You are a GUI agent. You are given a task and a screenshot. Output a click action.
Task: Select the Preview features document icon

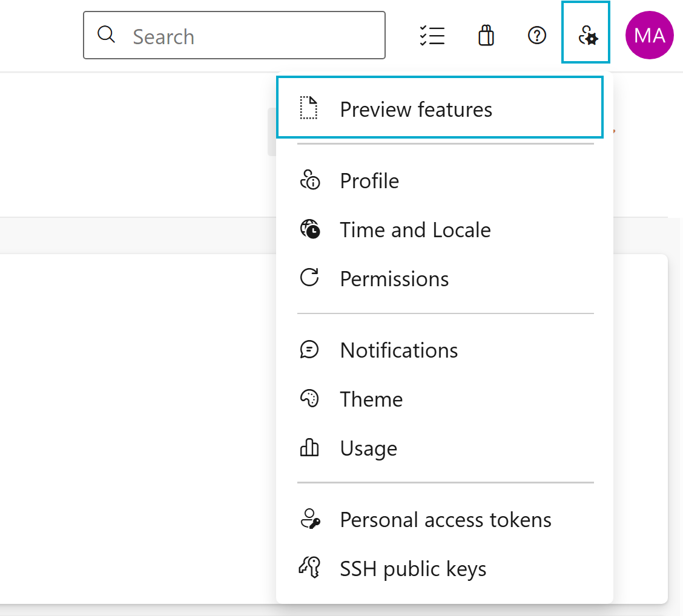tap(309, 108)
